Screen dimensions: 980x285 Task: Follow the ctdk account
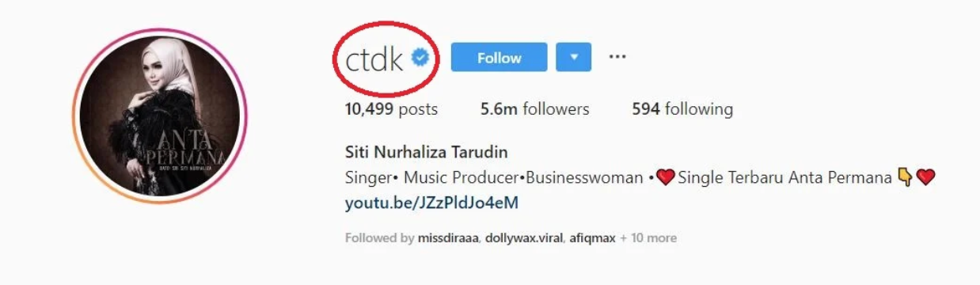[x=499, y=57]
